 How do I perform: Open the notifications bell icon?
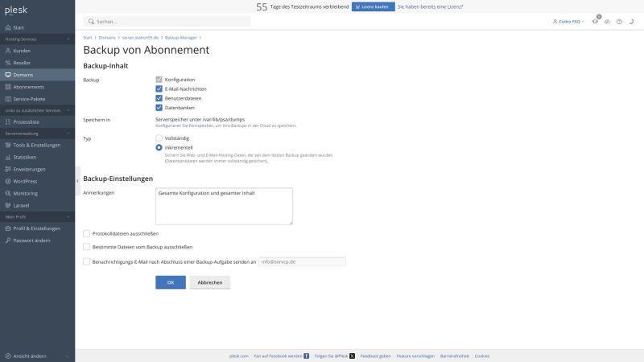click(595, 21)
